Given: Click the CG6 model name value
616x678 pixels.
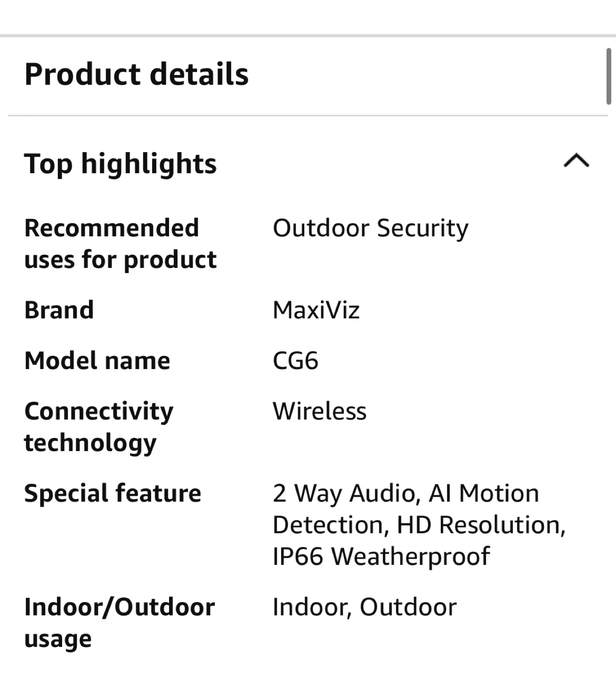Looking at the screenshot, I should click(x=295, y=361).
